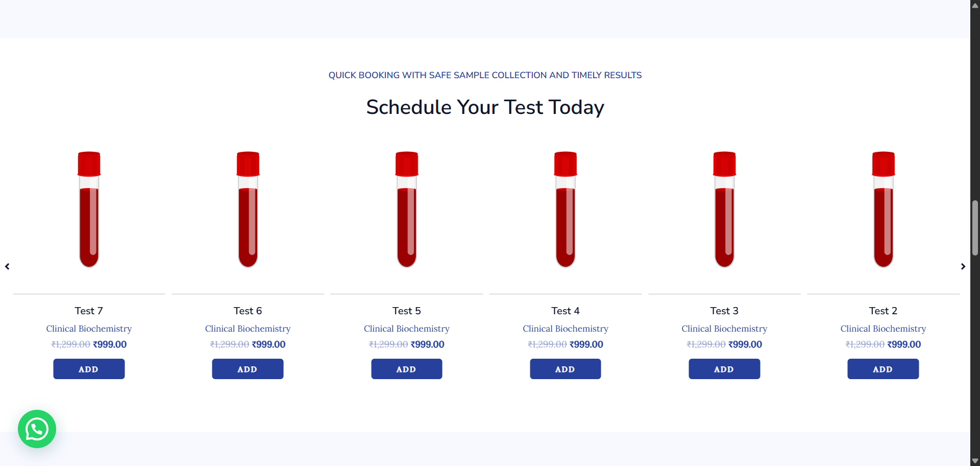Open the Test 5 blood tube image
The height and width of the screenshot is (466, 980).
pos(407,209)
